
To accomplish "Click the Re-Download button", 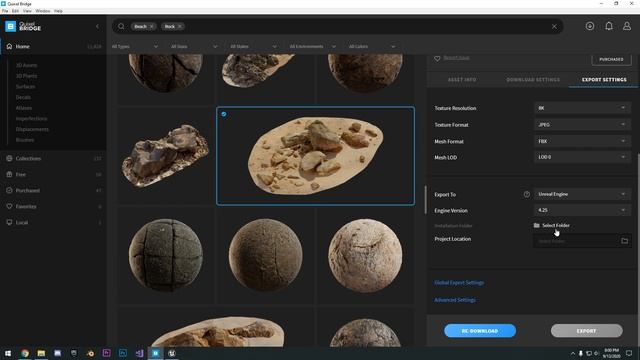I will coord(480,331).
